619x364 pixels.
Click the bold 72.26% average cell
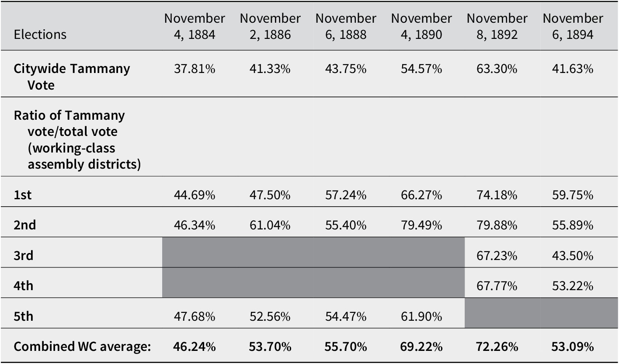point(497,347)
